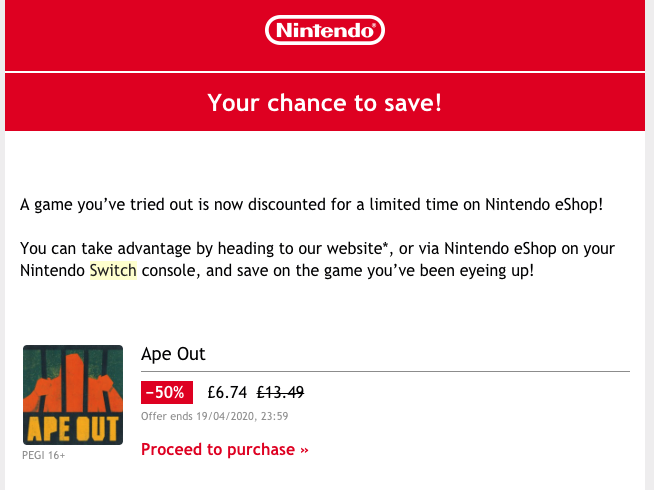Click the highlighted word Switch
The height and width of the screenshot is (490, 654).
tap(113, 270)
